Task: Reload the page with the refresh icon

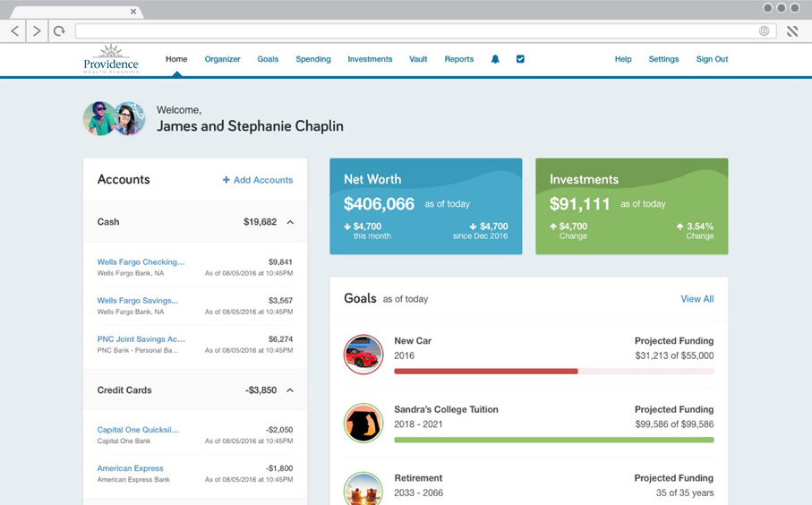Action: (59, 30)
